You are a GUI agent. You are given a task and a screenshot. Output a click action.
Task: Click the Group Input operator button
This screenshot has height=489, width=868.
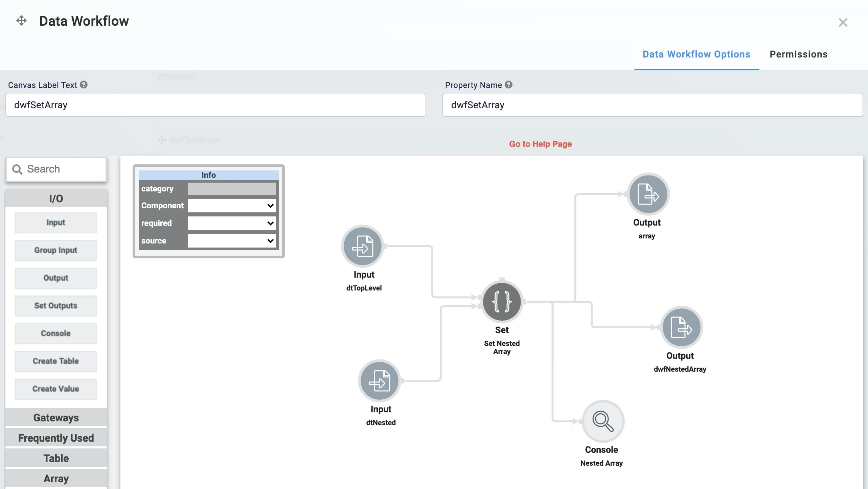56,250
